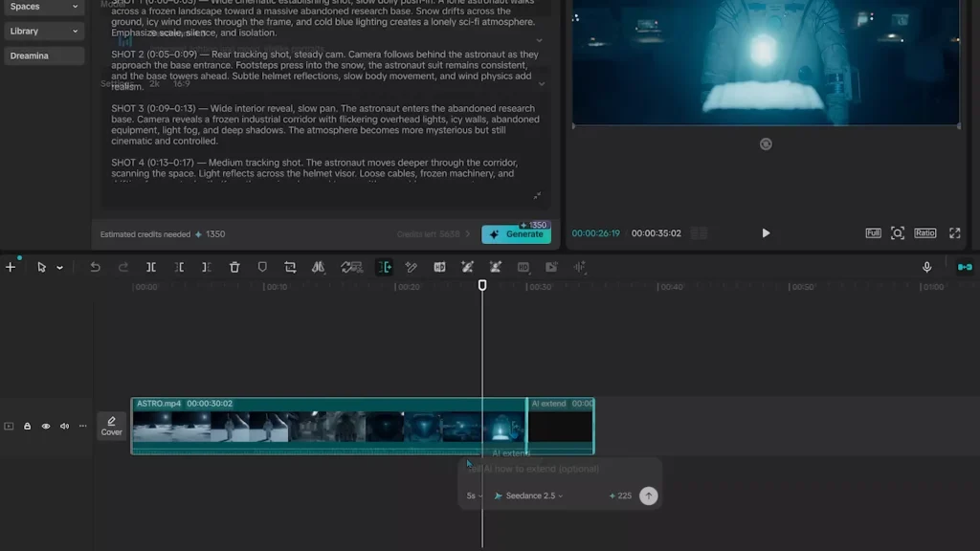
Task: Open the pointer tool dropdown arrow
Action: tap(60, 268)
